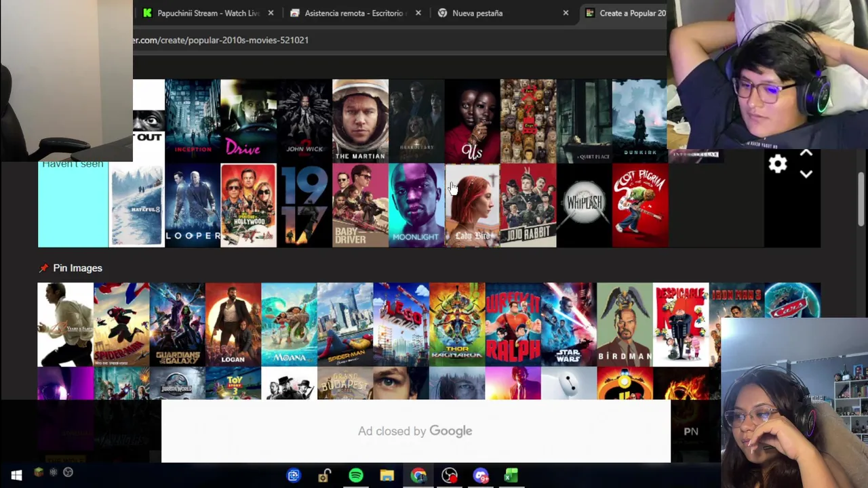The image size is (868, 488).
Task: Select the A Quiet Place poster
Action: tap(584, 121)
